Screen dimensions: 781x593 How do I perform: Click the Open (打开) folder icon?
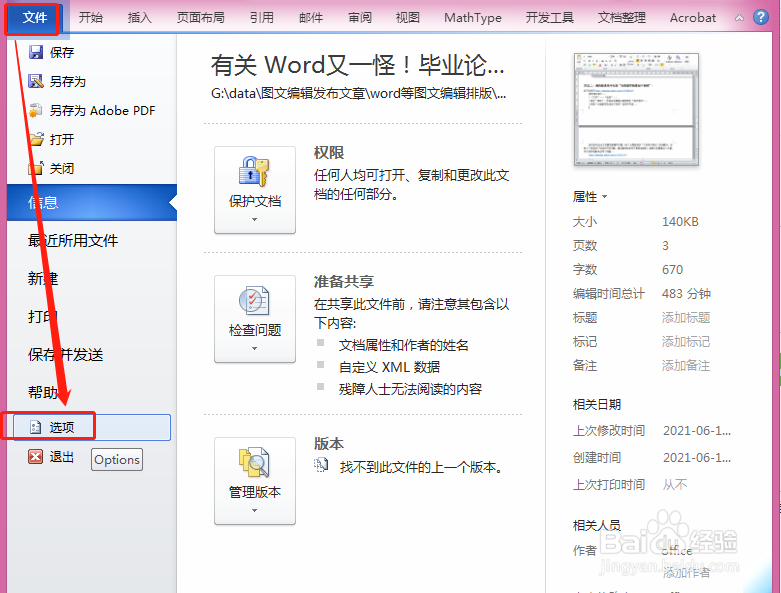[x=36, y=139]
